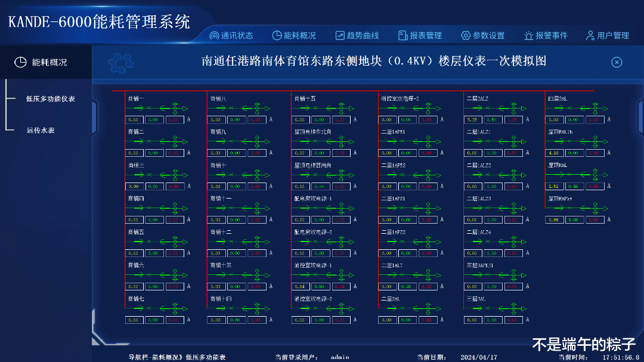Click the breaker symbol on 商铺一 feeder
This screenshot has height=362, width=644.
[x=150, y=108]
